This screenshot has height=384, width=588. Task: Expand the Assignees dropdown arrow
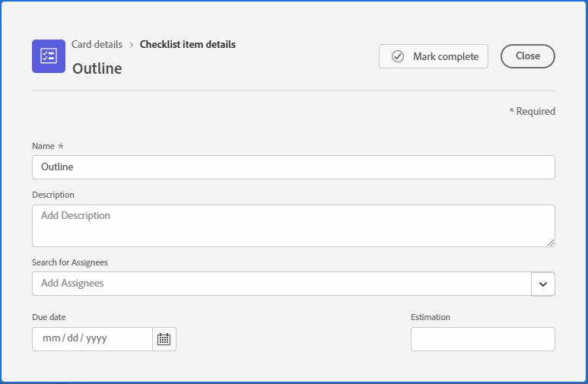coord(543,284)
